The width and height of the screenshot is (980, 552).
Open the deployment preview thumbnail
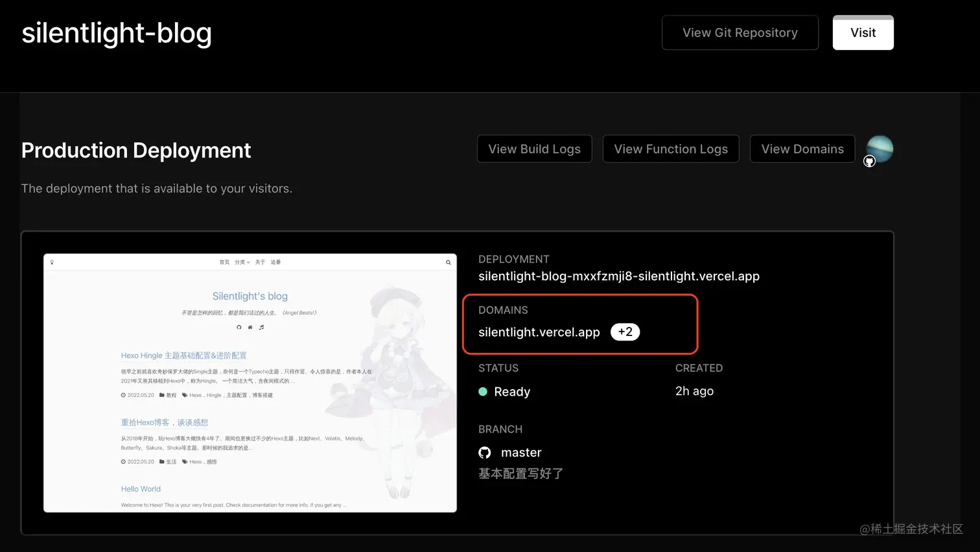(250, 383)
